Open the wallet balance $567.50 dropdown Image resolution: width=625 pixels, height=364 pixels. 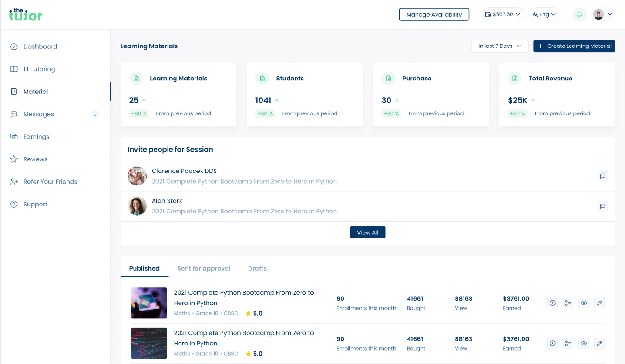click(503, 14)
